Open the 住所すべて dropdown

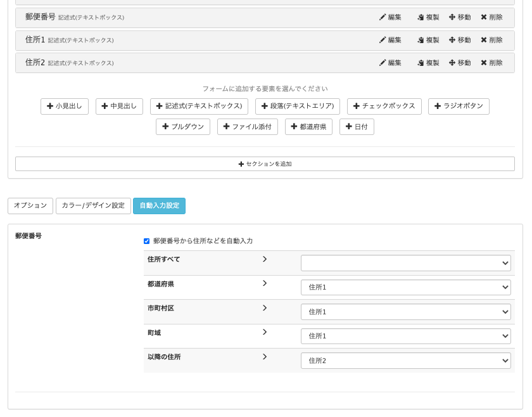pyautogui.click(x=405, y=263)
